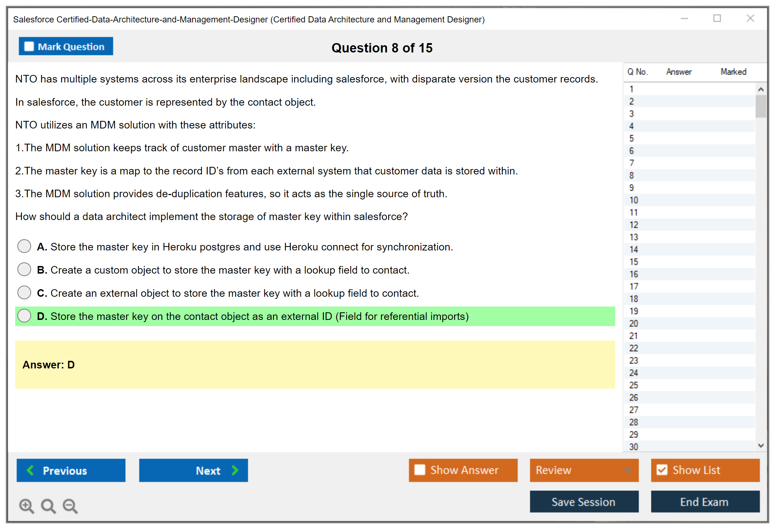
Task: Jump to question 15 in list
Action: click(x=634, y=262)
